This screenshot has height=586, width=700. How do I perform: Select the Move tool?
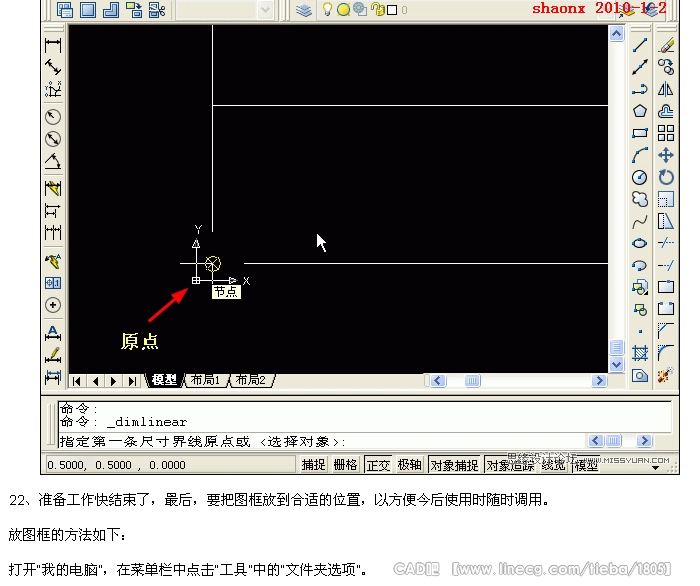pyautogui.click(x=666, y=155)
